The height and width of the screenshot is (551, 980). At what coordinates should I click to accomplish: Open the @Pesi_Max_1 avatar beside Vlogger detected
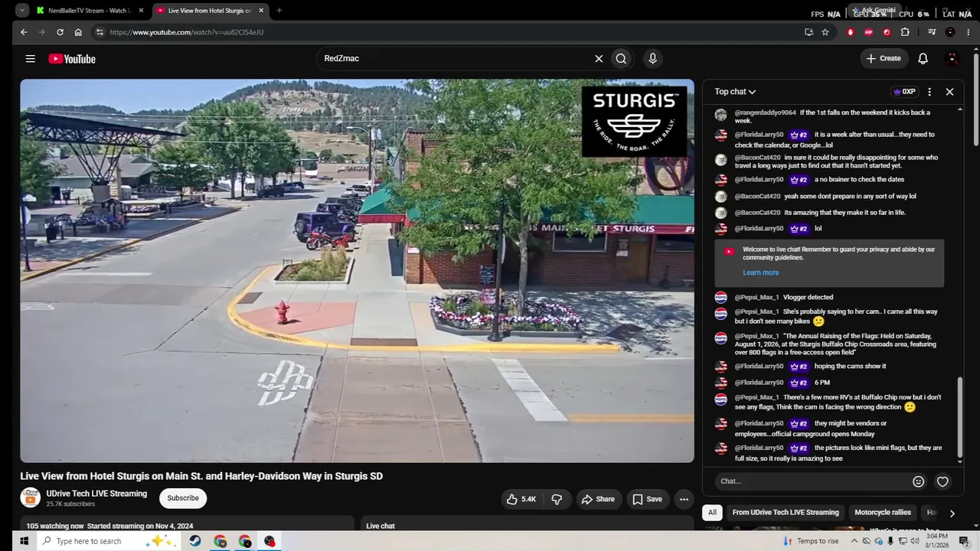[x=720, y=298]
